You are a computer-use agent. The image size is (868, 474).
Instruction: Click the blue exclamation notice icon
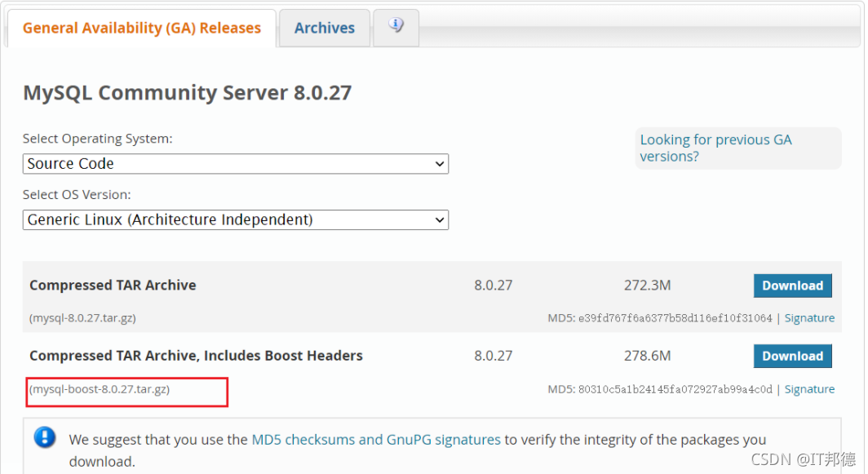(44, 437)
